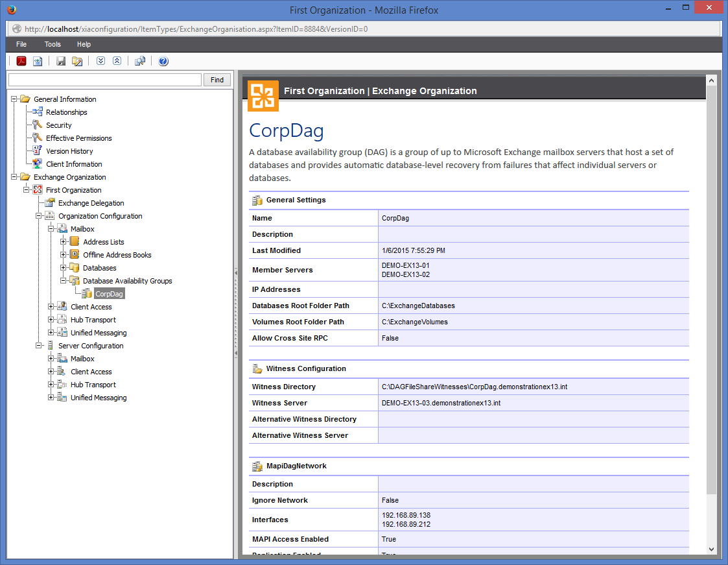The width and height of the screenshot is (728, 565).
Task: Click the CorpDag tree node icon
Action: [87, 294]
